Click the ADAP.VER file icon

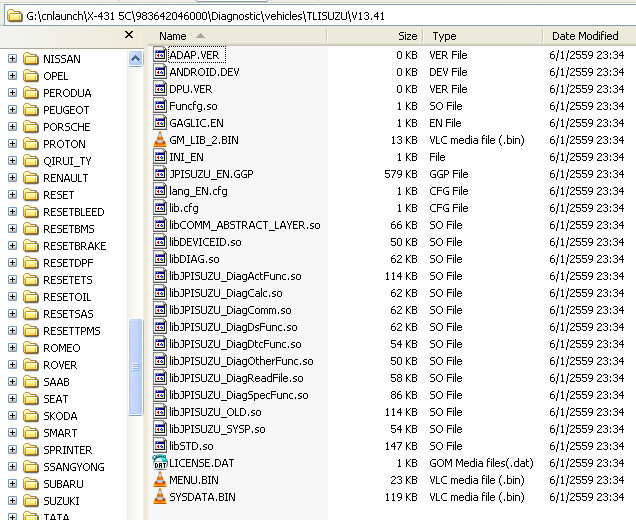160,55
